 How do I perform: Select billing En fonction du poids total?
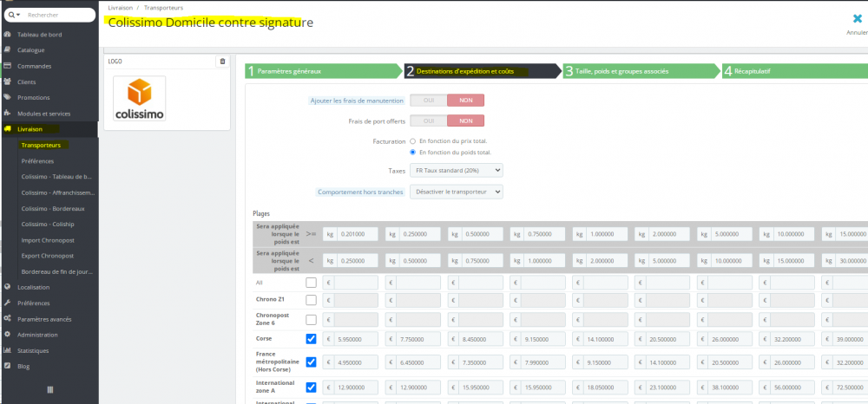pyautogui.click(x=412, y=152)
